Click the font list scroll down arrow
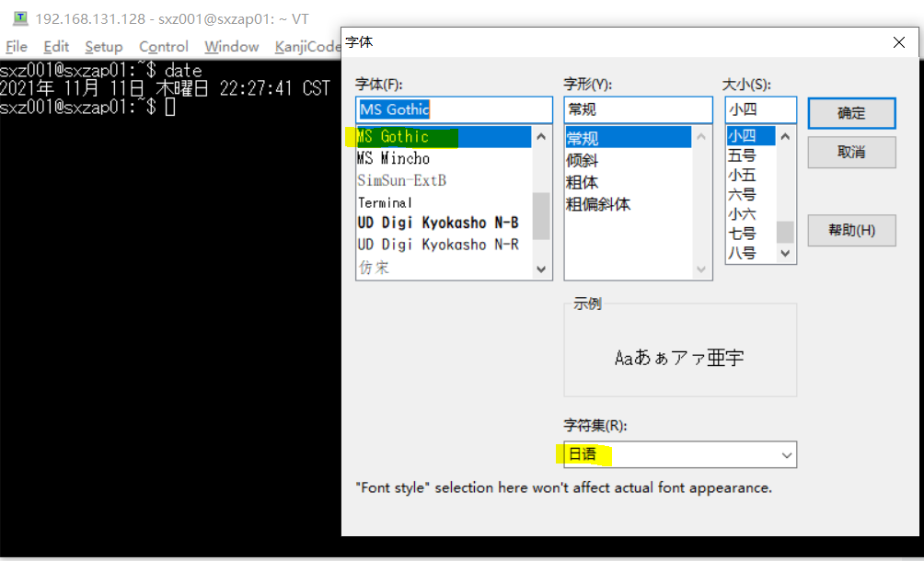Image resolution: width=924 pixels, height=561 pixels. pyautogui.click(x=541, y=269)
